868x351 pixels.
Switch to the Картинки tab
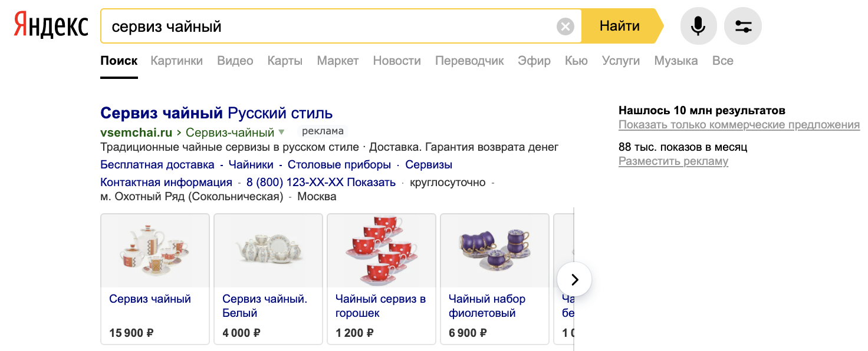(x=176, y=61)
